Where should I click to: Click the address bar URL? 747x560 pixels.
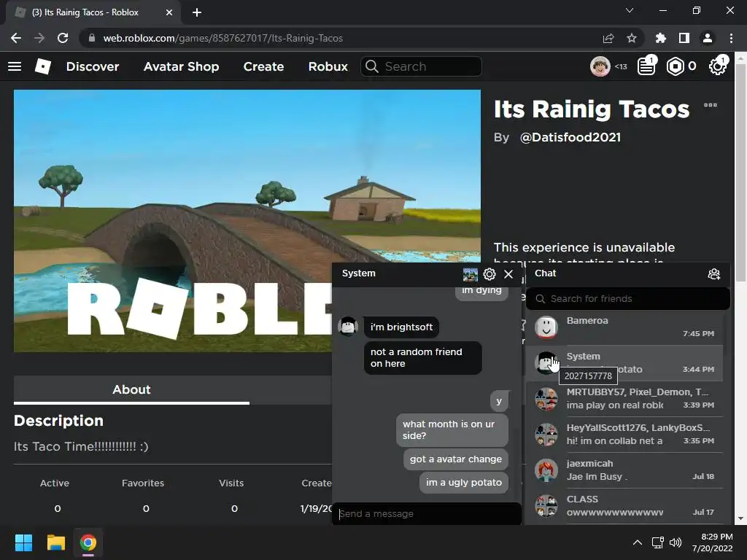pos(223,38)
